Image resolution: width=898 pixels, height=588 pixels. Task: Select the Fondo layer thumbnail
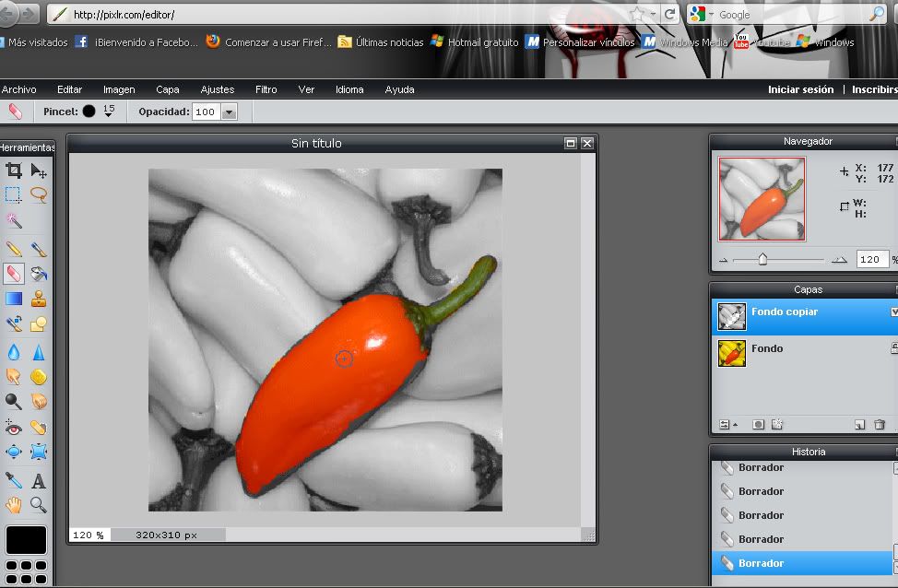(732, 353)
